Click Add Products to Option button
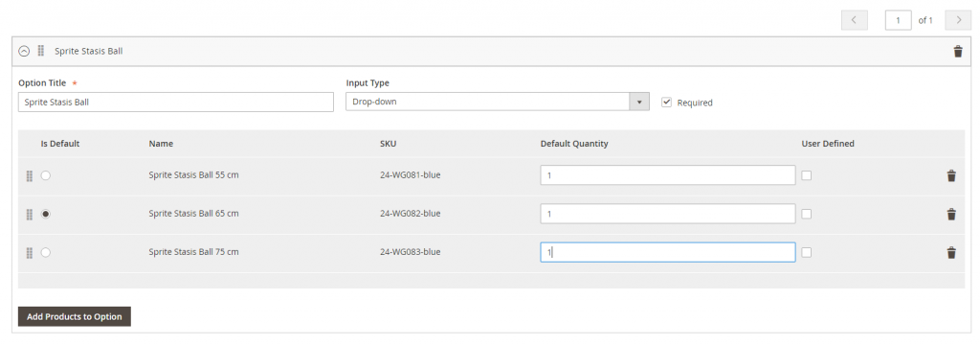This screenshot has width=980, height=345. [x=75, y=316]
